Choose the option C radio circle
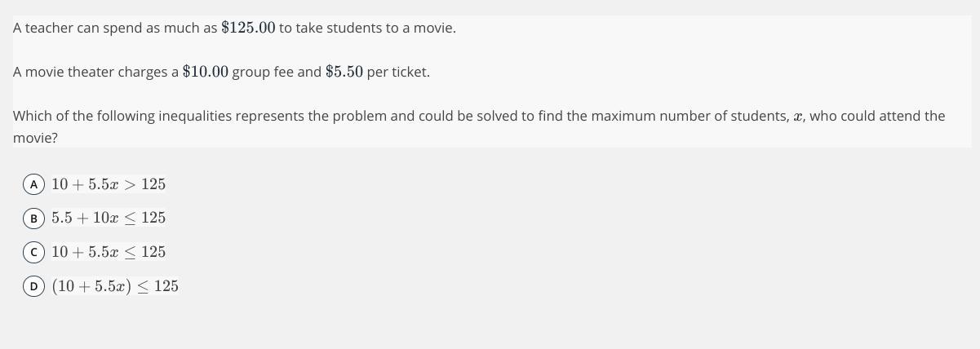The width and height of the screenshot is (980, 349). pyautogui.click(x=33, y=252)
